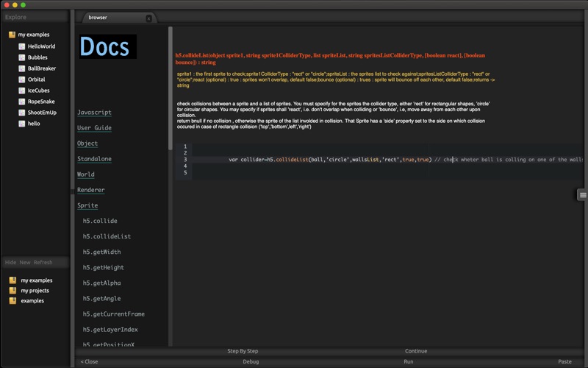Click the lower my examples folder icon
The image size is (588, 368).
coord(12,280)
